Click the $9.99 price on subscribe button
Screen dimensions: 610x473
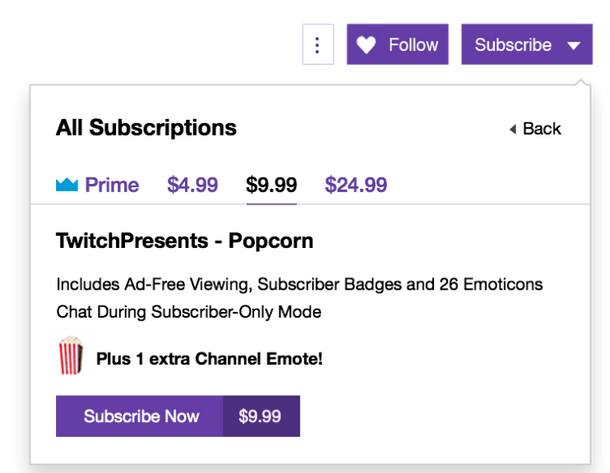click(x=260, y=416)
